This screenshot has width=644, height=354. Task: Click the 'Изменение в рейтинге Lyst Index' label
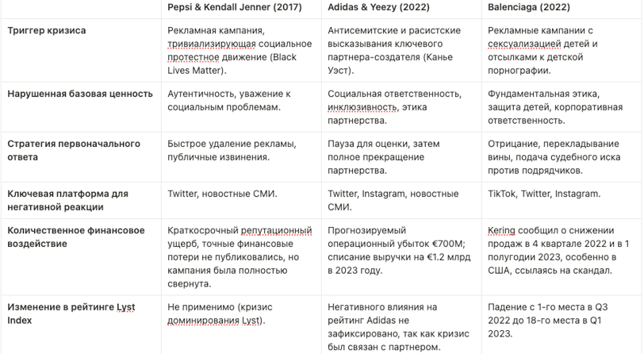[x=71, y=314]
